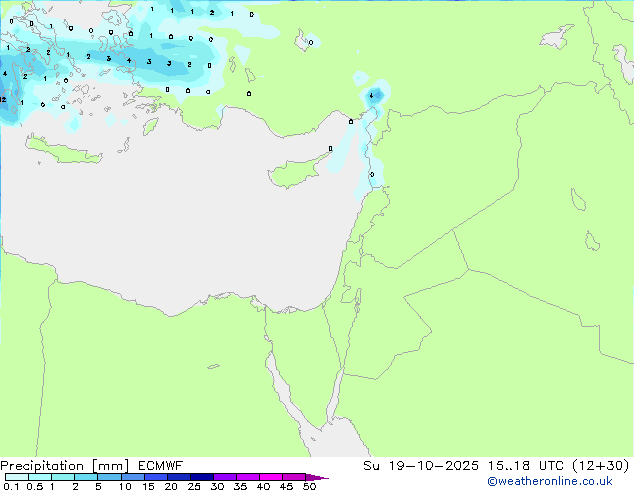
Task: Click the 20–25 mm legend color swatch
Action: tap(179, 477)
